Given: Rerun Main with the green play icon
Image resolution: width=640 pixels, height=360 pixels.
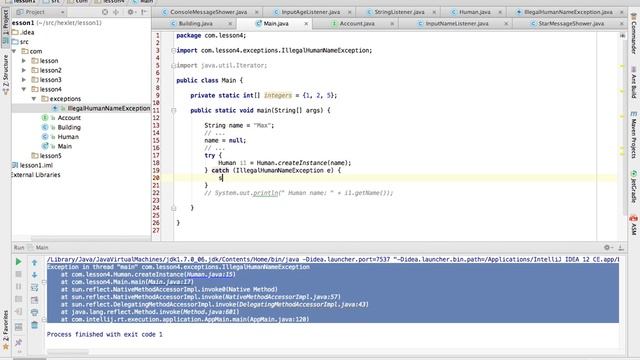Looking at the screenshot, I should point(18,262).
